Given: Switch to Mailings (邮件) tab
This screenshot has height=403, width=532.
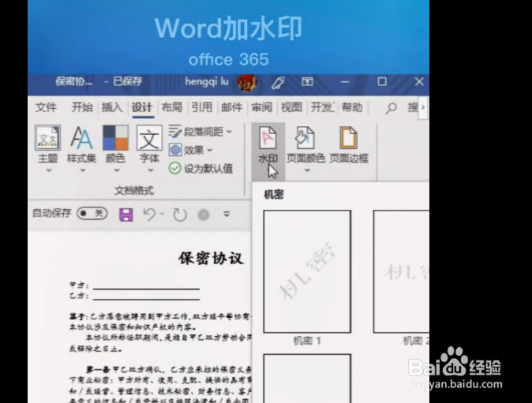Looking at the screenshot, I should (232, 107).
